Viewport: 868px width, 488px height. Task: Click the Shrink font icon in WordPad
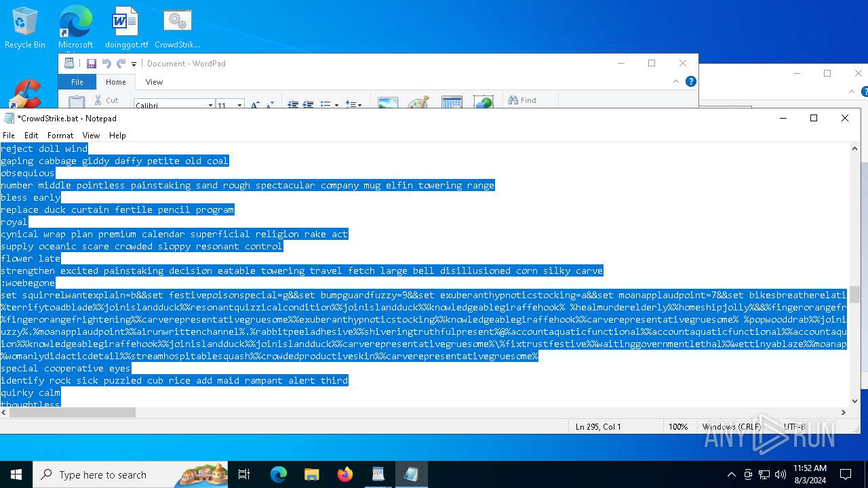[x=269, y=105]
